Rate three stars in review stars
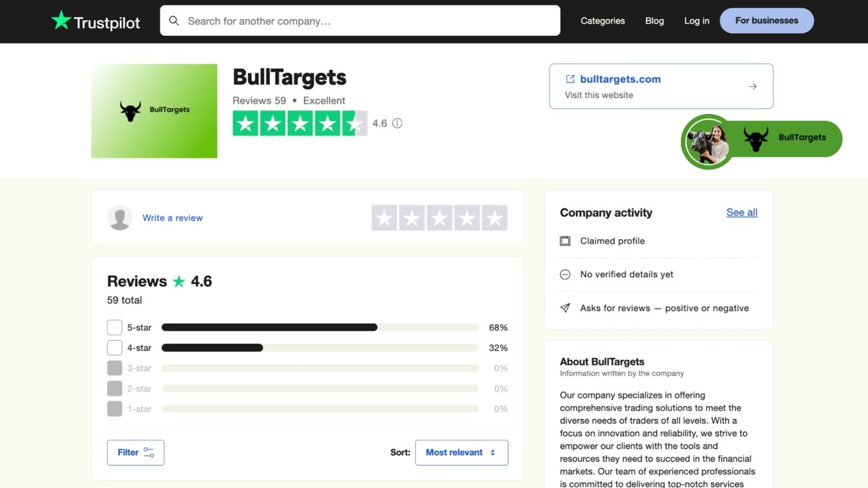Screen dimensions: 868x488 click(439, 218)
